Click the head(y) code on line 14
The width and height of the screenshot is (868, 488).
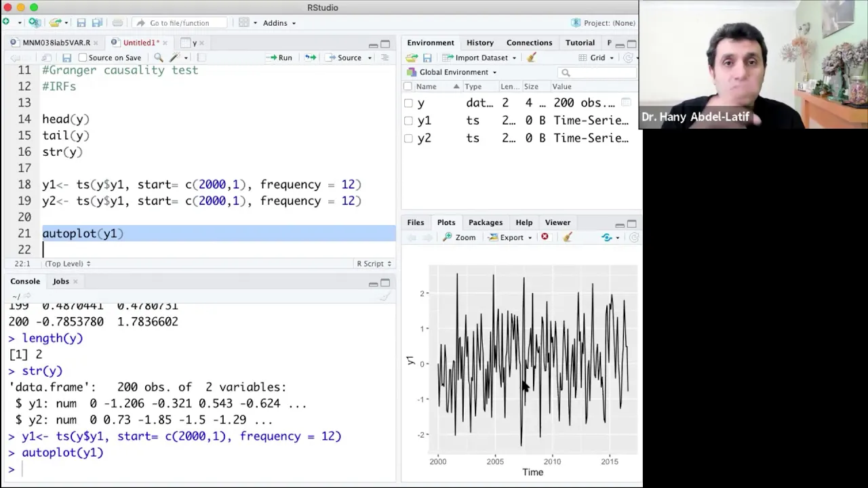(66, 119)
